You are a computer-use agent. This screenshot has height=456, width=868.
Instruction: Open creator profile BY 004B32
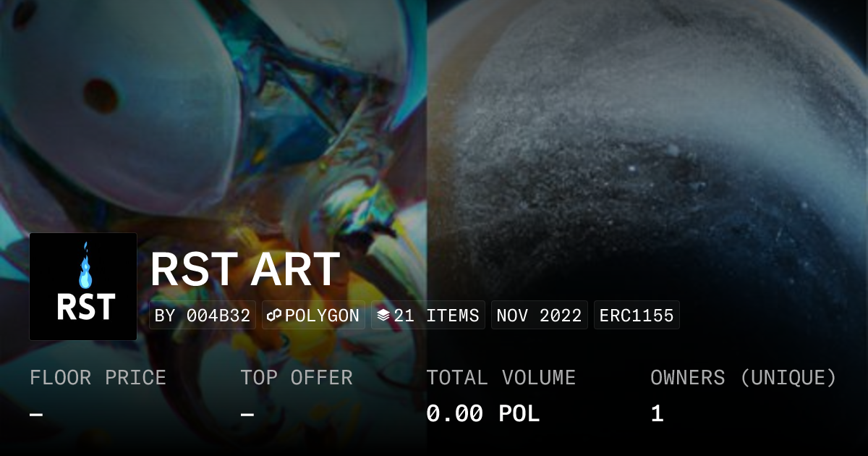(203, 316)
